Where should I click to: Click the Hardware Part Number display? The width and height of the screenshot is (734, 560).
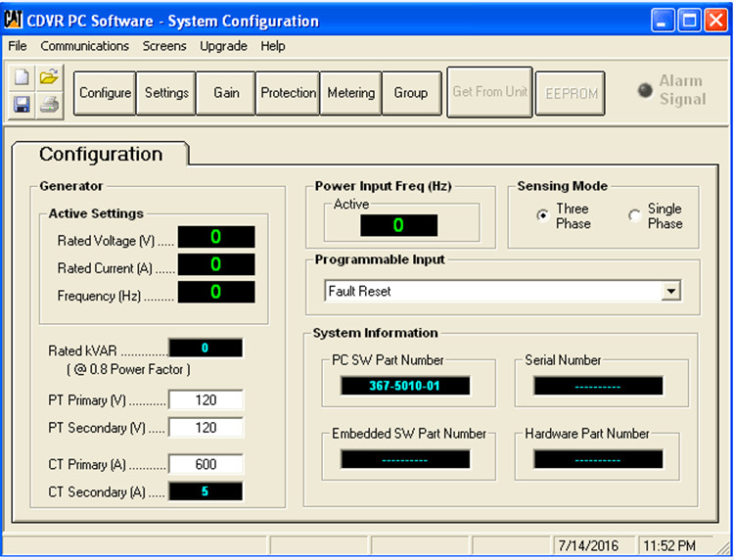tap(598, 459)
